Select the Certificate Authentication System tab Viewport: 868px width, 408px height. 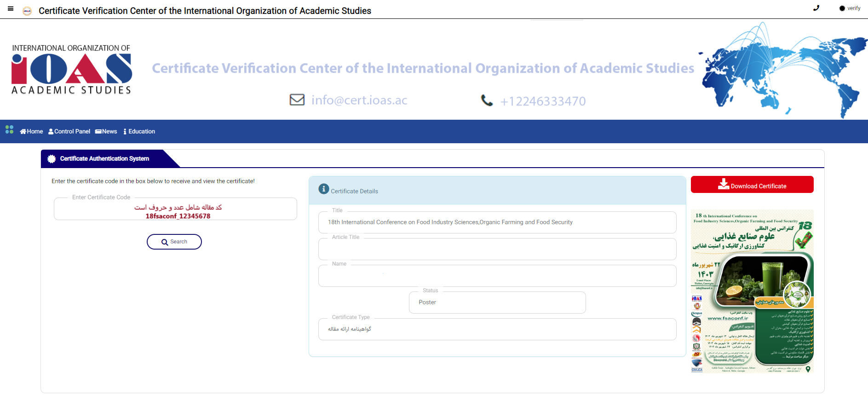coord(105,158)
